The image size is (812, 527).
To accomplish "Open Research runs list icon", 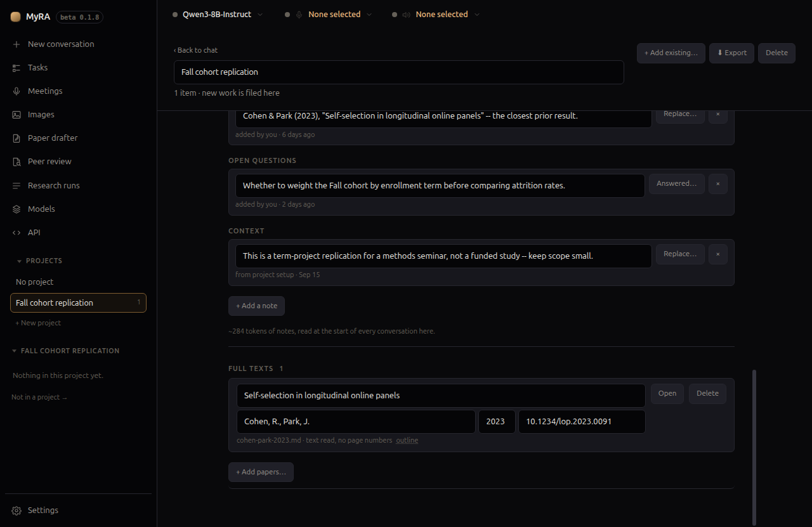I will (16, 186).
